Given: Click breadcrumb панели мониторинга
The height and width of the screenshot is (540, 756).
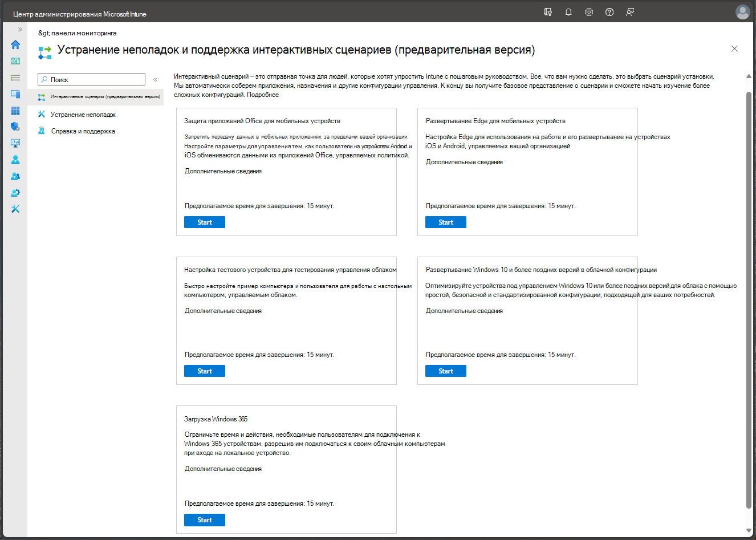Looking at the screenshot, I should tap(84, 33).
